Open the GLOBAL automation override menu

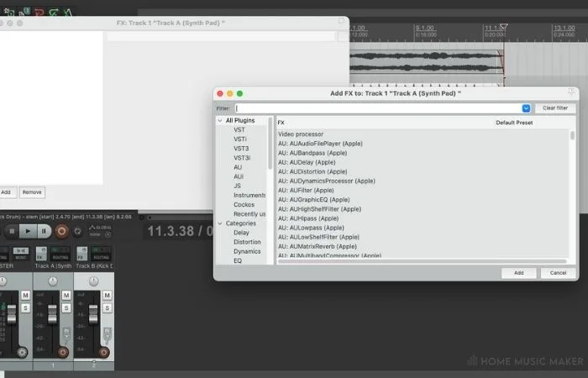coord(100,231)
